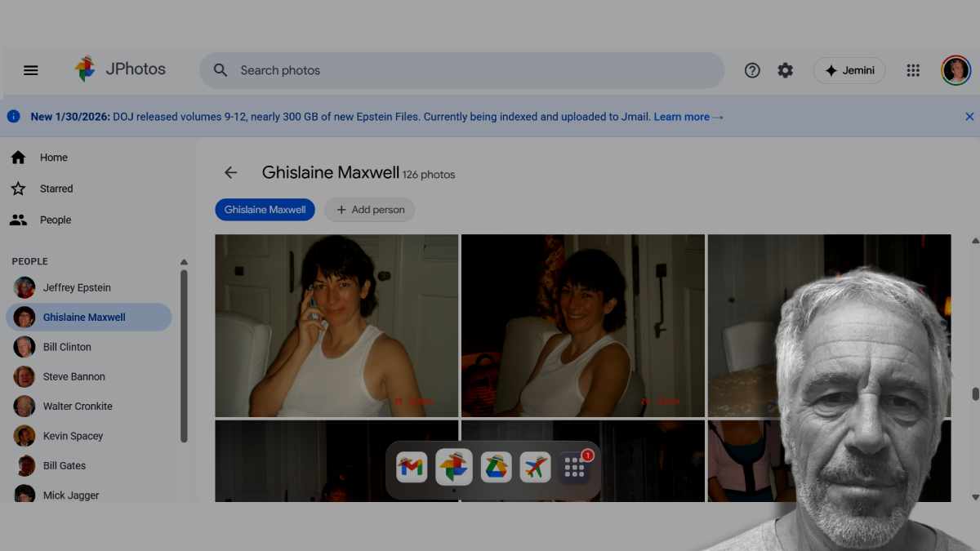Click the Learn more link in the banner
This screenshot has height=551, width=980.
point(683,117)
